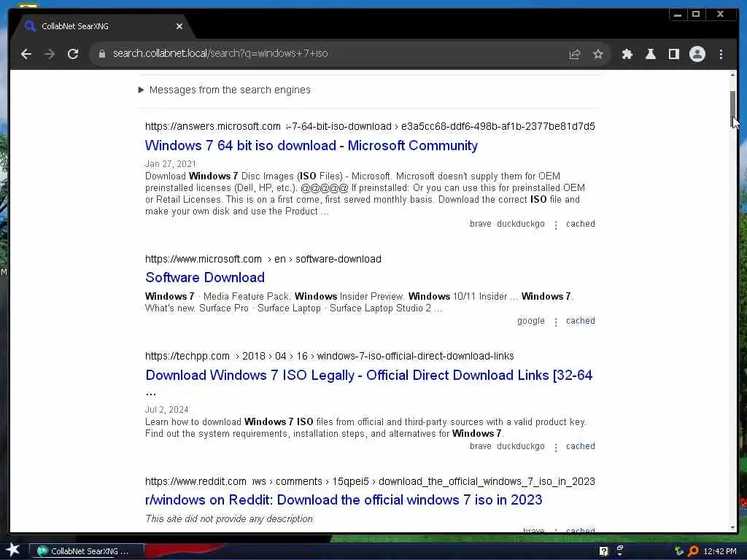Open cached link of Microsoft Community result
Image resolution: width=747 pixels, height=560 pixels.
click(580, 224)
